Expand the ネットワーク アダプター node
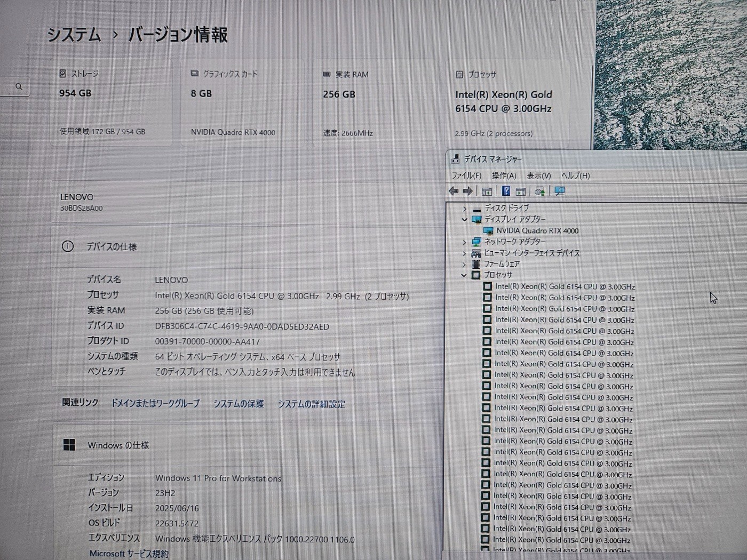Viewport: 747px width, 560px height. pyautogui.click(x=464, y=242)
